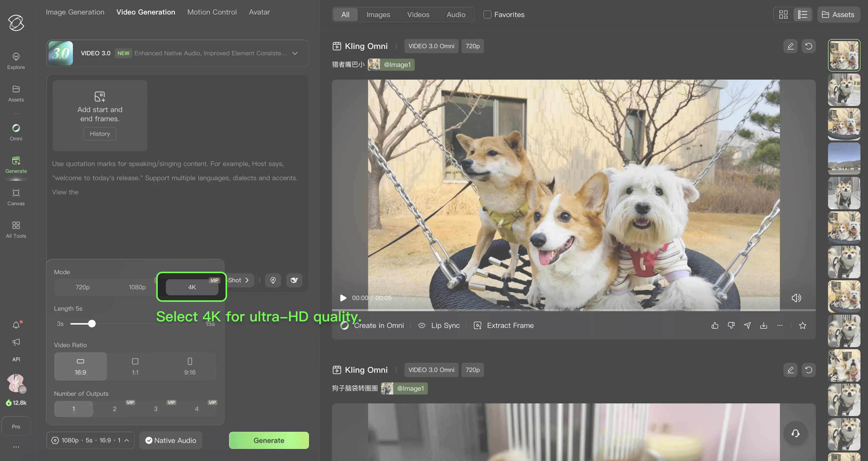Like the dogs video with thumbs up
This screenshot has height=461, width=868.
coord(715,325)
